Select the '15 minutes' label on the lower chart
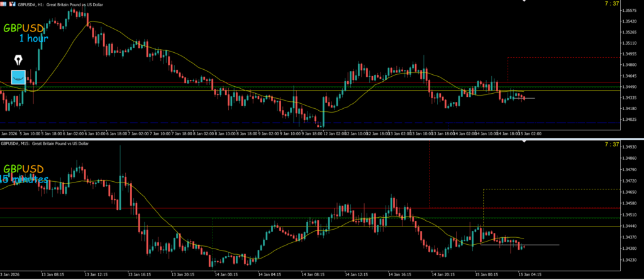 click(24, 179)
